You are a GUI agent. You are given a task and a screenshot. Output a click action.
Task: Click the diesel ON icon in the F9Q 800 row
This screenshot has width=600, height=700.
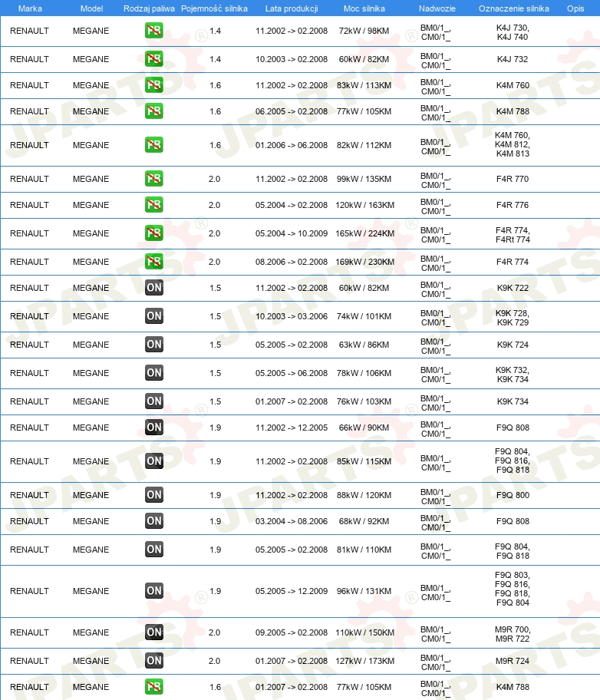click(154, 494)
